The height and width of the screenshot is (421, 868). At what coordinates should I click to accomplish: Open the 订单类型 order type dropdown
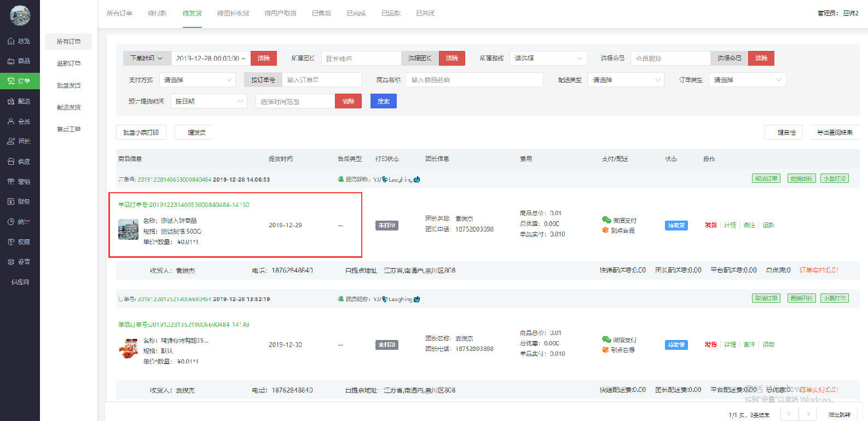pos(747,80)
